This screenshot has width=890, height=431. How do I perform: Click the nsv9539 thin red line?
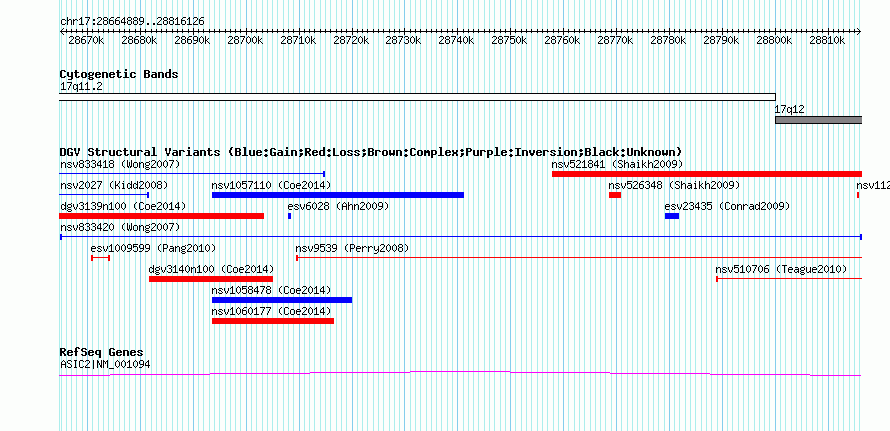point(579,258)
